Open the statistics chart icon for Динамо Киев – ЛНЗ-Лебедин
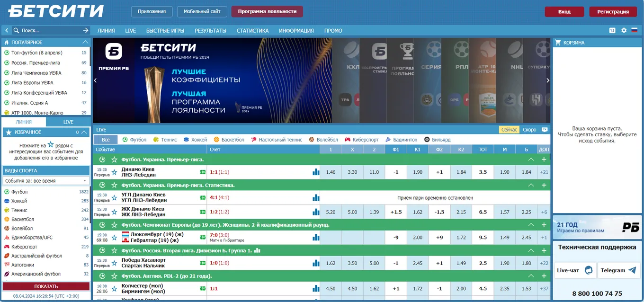Screen dimensions: 644x302 (316, 172)
